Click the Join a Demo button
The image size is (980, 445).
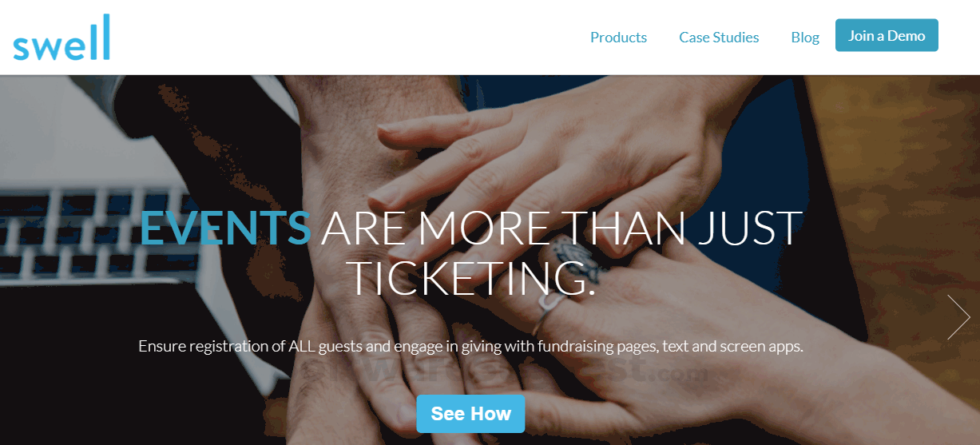click(887, 35)
